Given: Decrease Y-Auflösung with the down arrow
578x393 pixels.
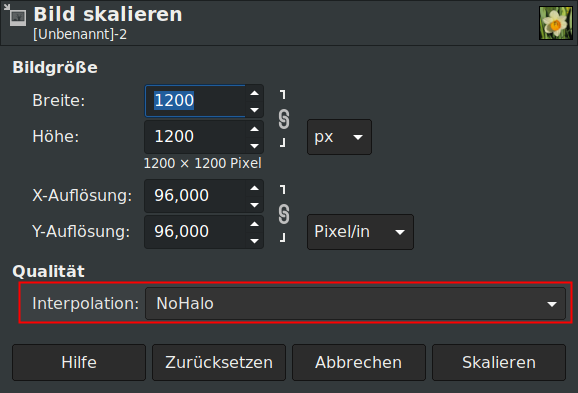Looking at the screenshot, I should click(254, 241).
